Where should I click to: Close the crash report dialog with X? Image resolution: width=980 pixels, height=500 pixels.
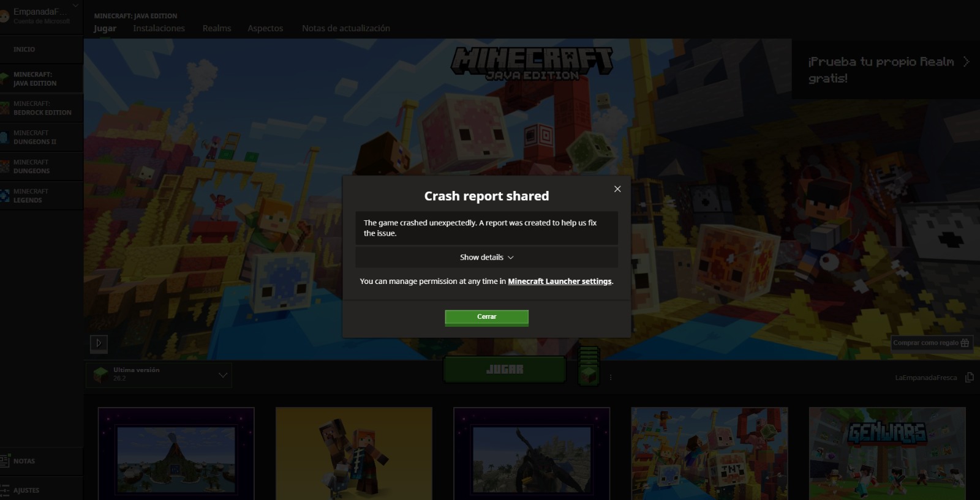click(617, 189)
